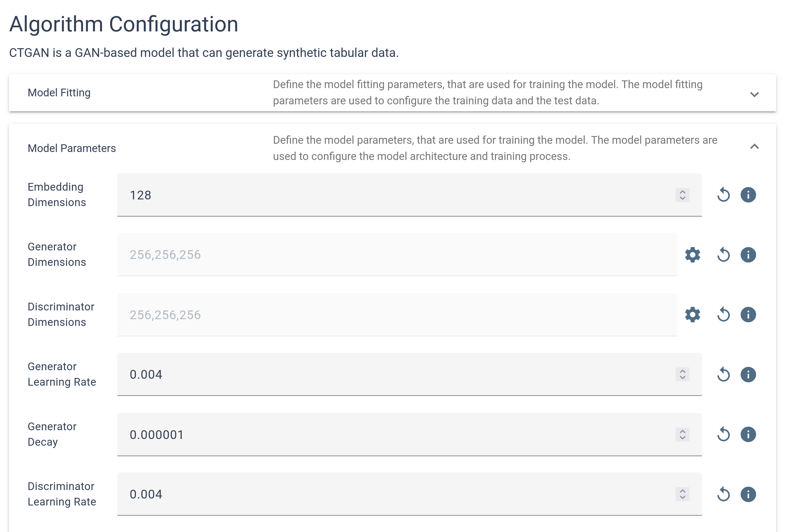Click the Model Fitting panel title
The width and height of the screenshot is (786, 532).
[x=59, y=92]
